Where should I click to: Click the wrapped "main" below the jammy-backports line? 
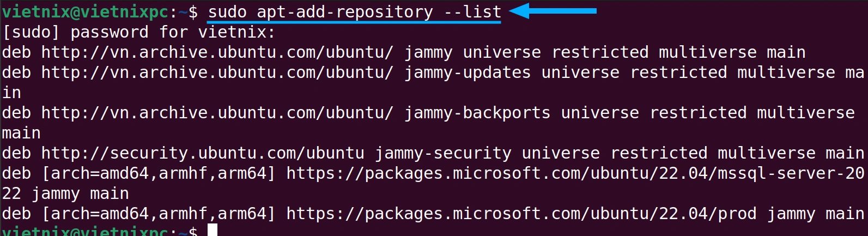tap(21, 133)
